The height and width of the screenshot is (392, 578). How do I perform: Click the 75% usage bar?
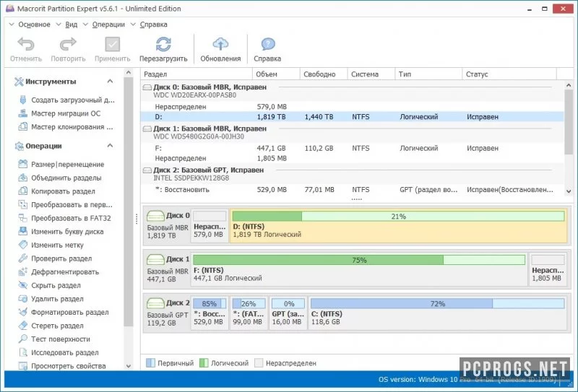pyautogui.click(x=359, y=260)
